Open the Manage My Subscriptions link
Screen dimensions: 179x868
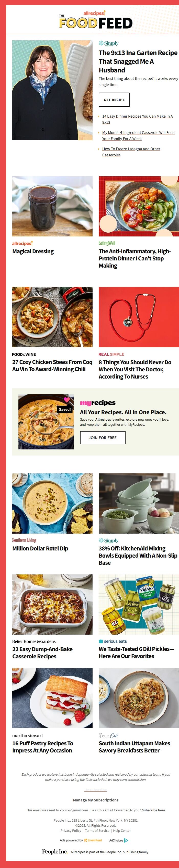(x=96, y=800)
